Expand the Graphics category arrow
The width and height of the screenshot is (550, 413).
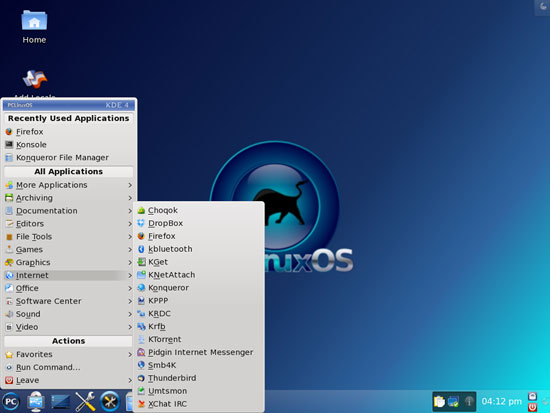pos(130,262)
